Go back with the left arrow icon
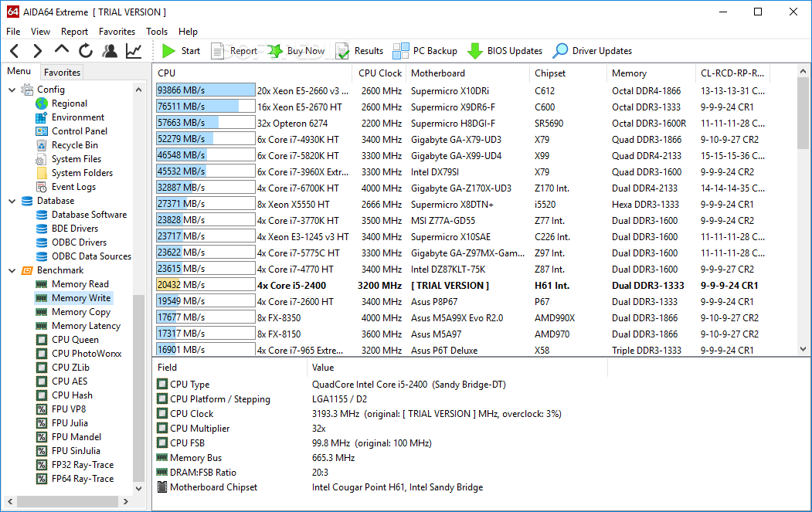The width and height of the screenshot is (812, 512). coord(15,51)
